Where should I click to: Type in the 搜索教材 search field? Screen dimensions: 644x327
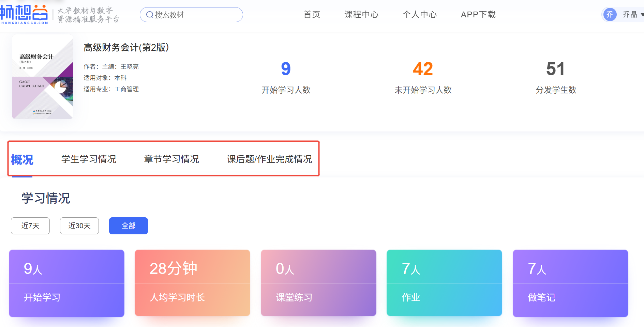coord(196,15)
